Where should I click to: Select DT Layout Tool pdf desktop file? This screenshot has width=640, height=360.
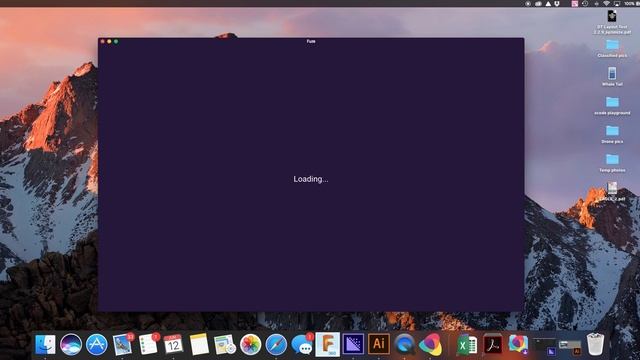[x=612, y=22]
